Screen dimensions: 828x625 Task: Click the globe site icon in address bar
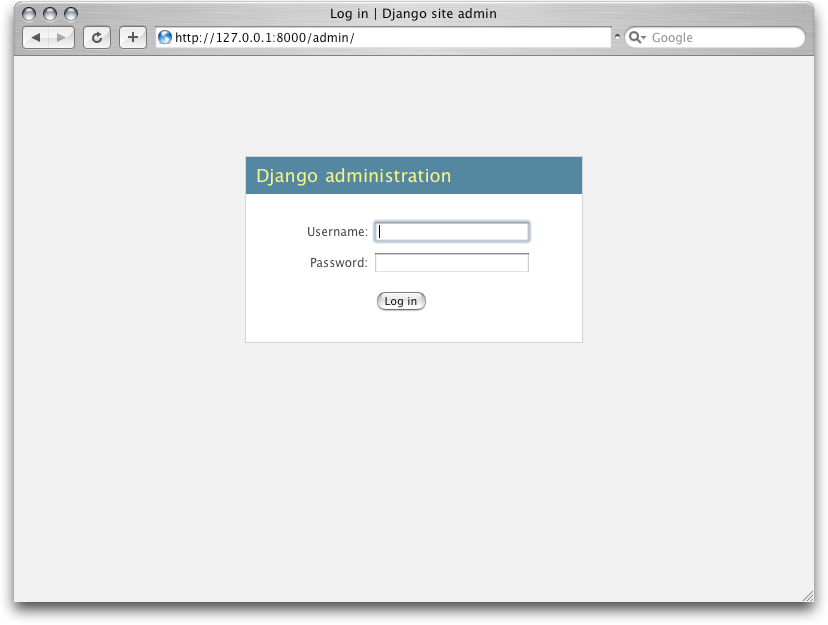165,37
